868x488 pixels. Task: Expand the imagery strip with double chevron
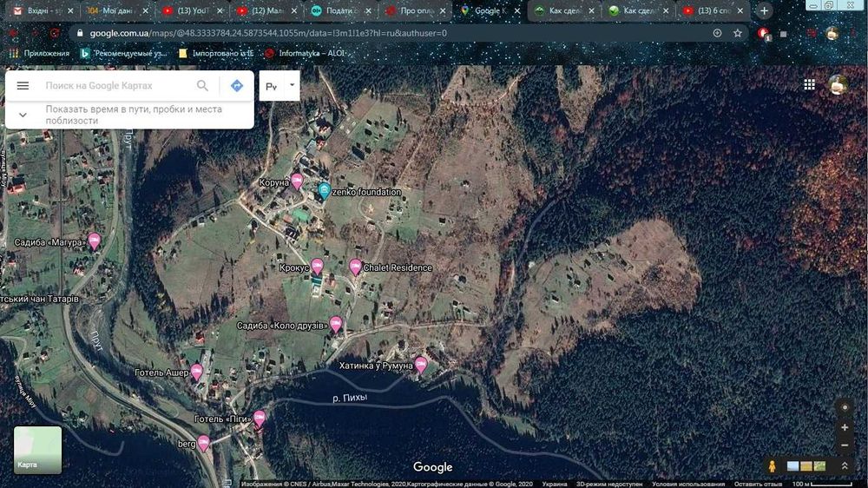[x=845, y=466]
